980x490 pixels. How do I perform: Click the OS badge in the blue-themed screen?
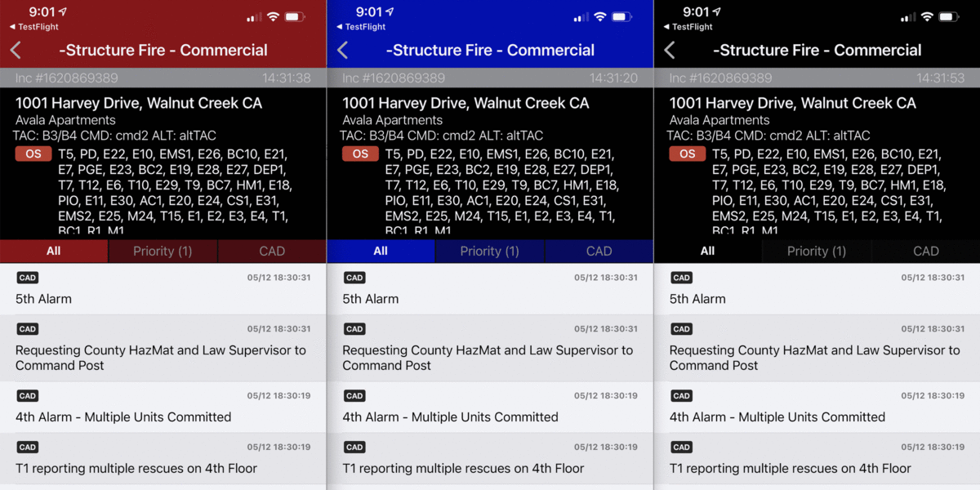coord(360,154)
